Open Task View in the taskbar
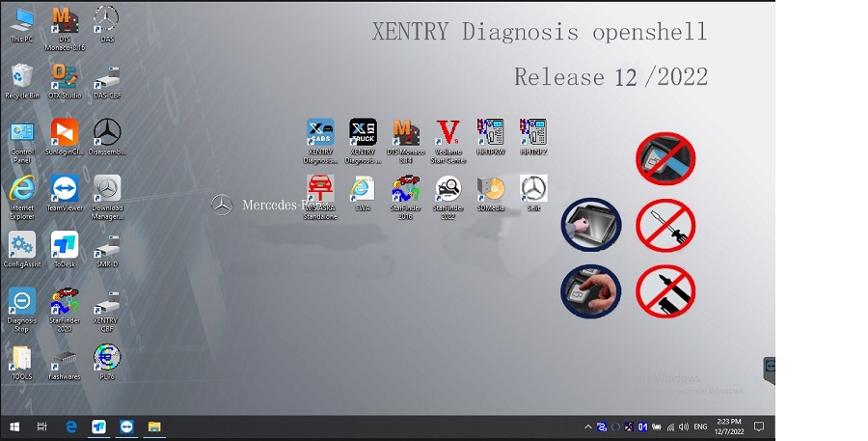The image size is (868, 441). coord(42,427)
